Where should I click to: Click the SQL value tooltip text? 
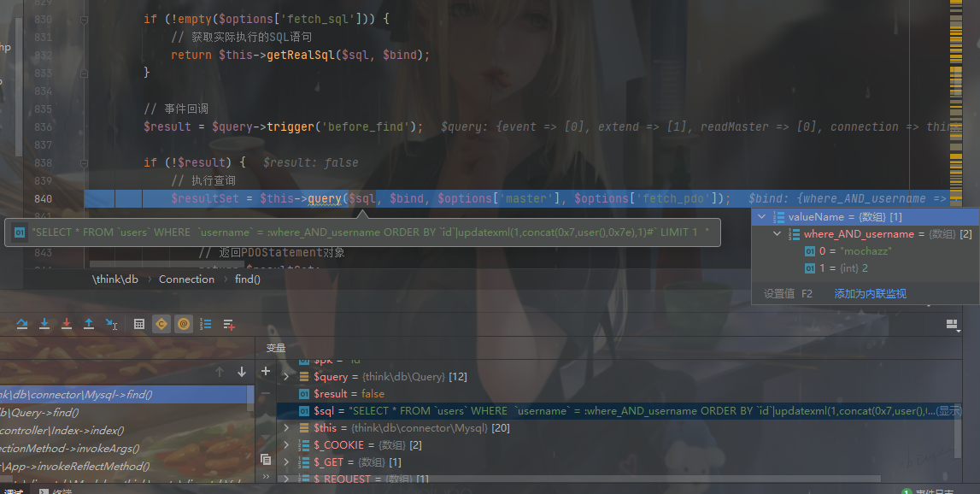click(370, 232)
